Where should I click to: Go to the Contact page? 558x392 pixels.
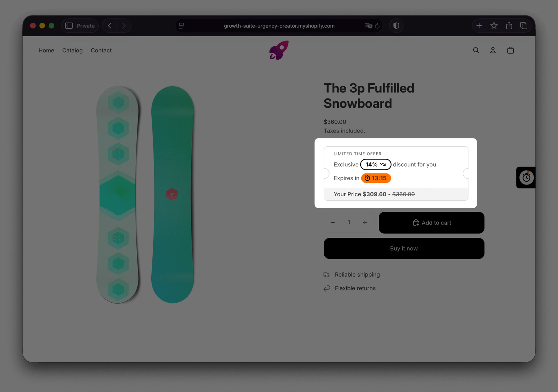pyautogui.click(x=101, y=51)
